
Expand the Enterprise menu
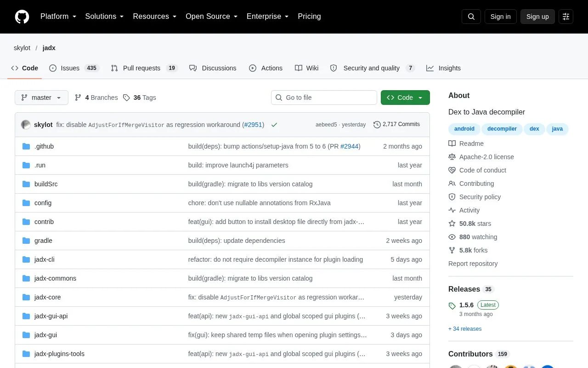click(268, 17)
